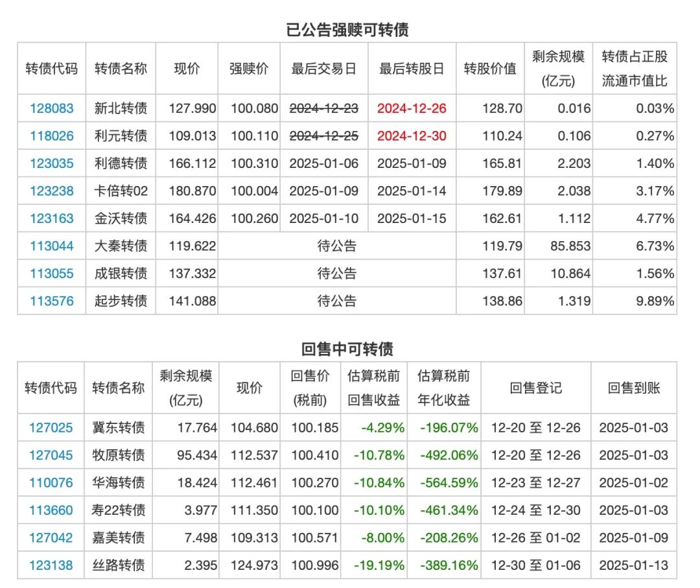Click 待公告 in the 成银转债 row
This screenshot has width=700, height=588.
[x=337, y=273]
